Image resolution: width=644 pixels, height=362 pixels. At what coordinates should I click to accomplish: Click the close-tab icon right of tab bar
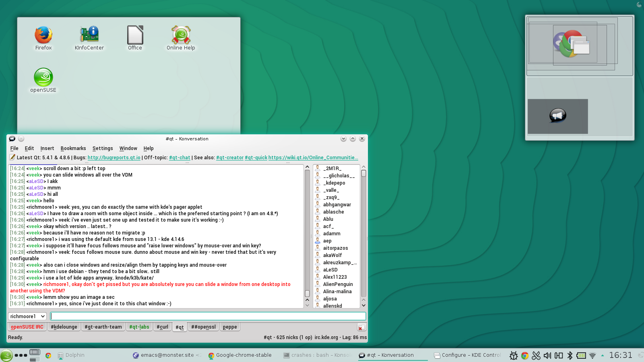361,327
